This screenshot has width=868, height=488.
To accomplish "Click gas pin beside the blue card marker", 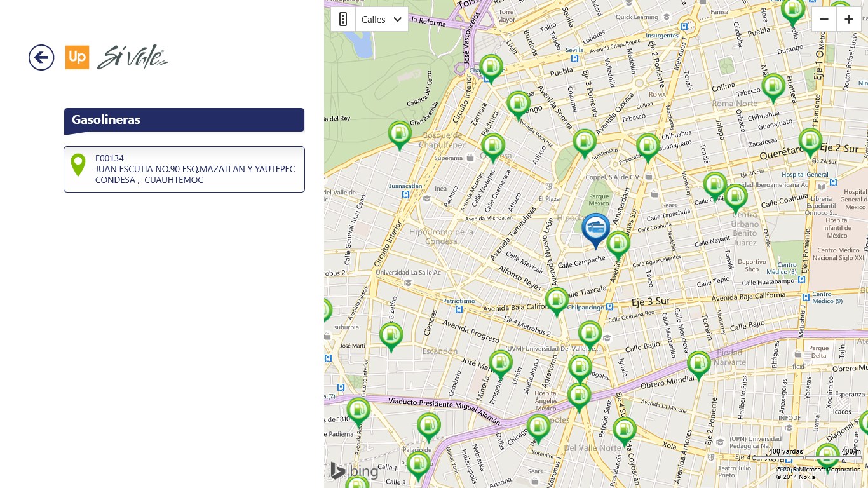I will click(x=618, y=244).
